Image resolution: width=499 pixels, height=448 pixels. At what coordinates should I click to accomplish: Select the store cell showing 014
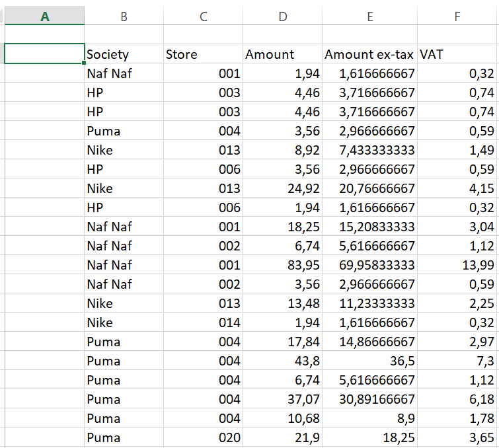pyautogui.click(x=203, y=322)
